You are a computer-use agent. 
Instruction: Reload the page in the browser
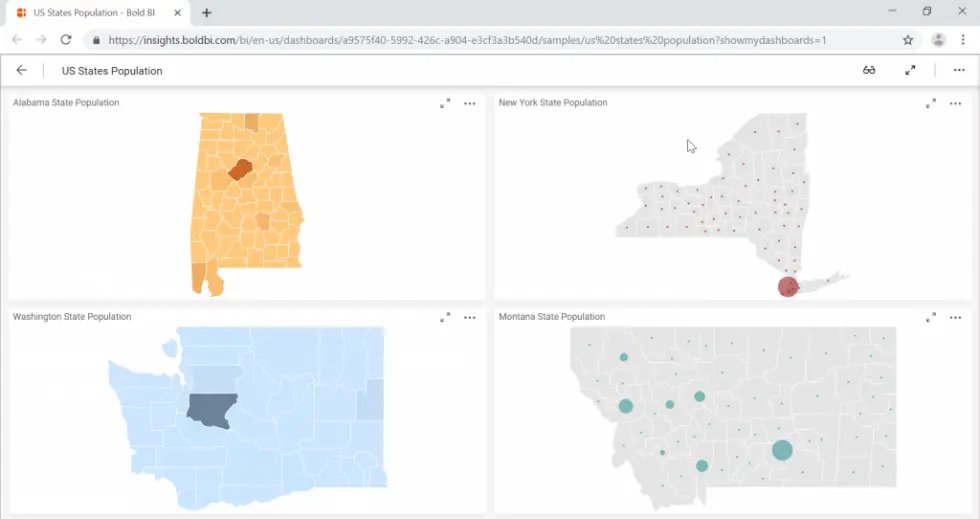coord(66,40)
